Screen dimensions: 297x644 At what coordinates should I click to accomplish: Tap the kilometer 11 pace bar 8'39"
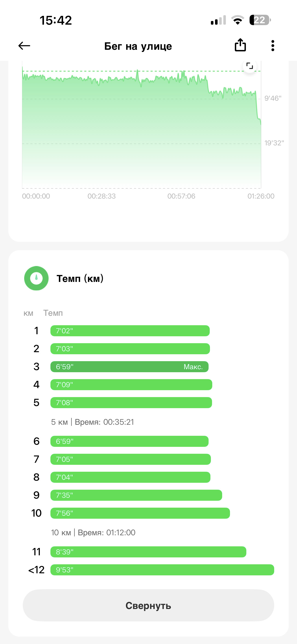[148, 552]
